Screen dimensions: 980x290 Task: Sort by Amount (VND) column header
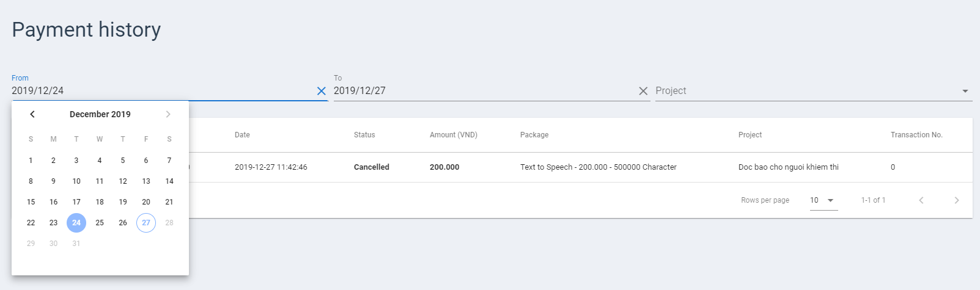point(454,135)
